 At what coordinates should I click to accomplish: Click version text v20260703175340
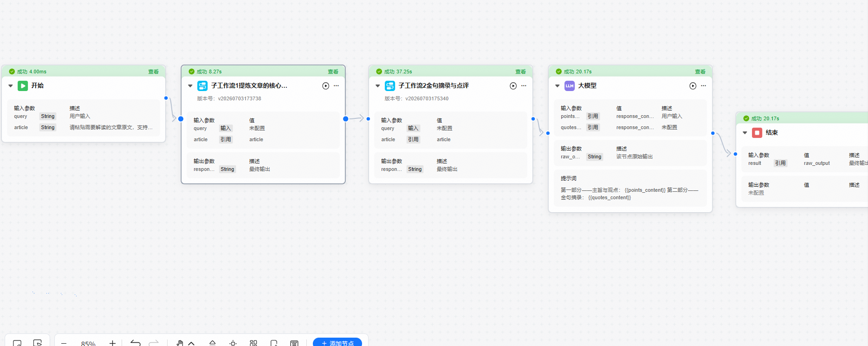427,98
